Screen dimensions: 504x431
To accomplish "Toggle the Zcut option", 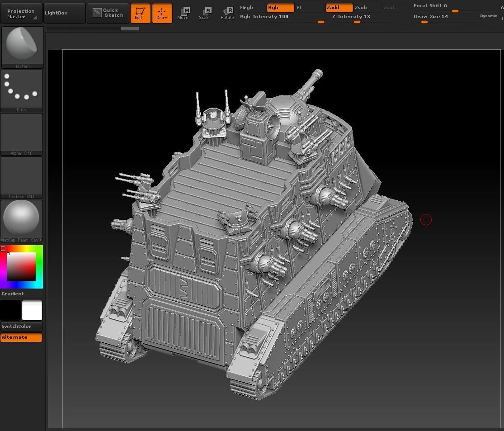I will click(x=395, y=7).
